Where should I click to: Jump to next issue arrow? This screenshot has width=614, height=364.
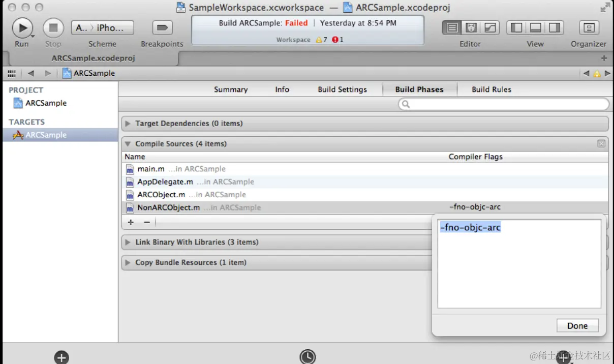coord(607,73)
